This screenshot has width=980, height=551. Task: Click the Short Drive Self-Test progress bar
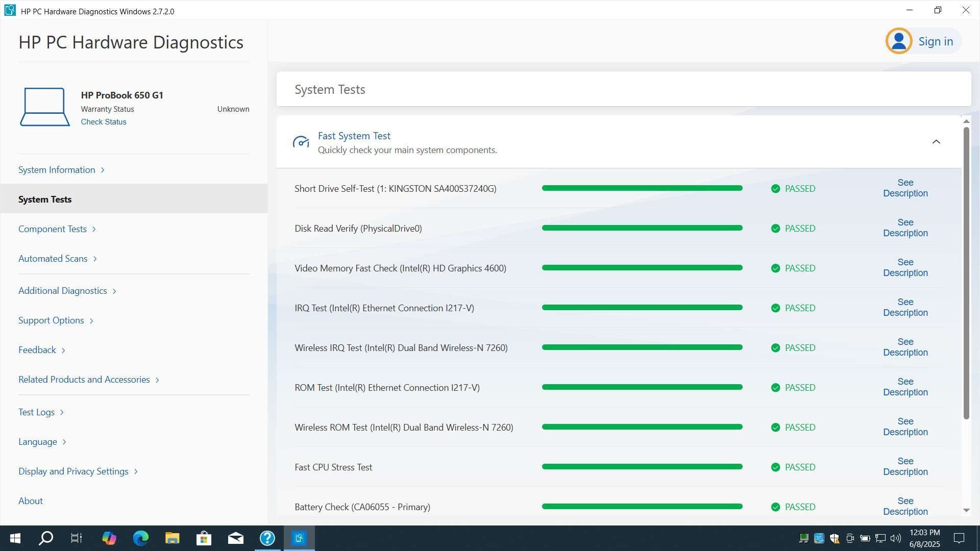pos(642,188)
